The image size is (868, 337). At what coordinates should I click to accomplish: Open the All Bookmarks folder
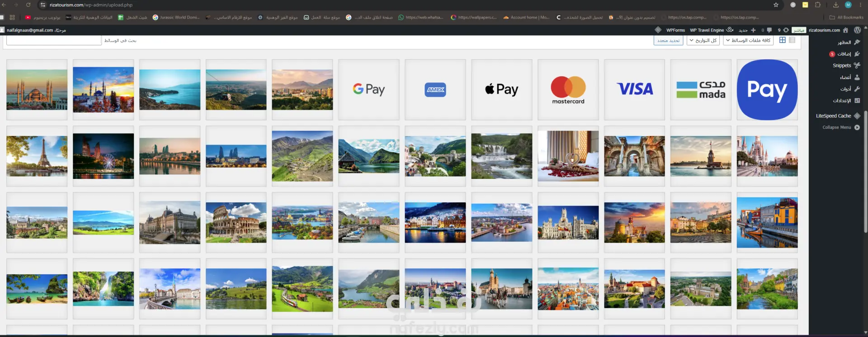(846, 18)
